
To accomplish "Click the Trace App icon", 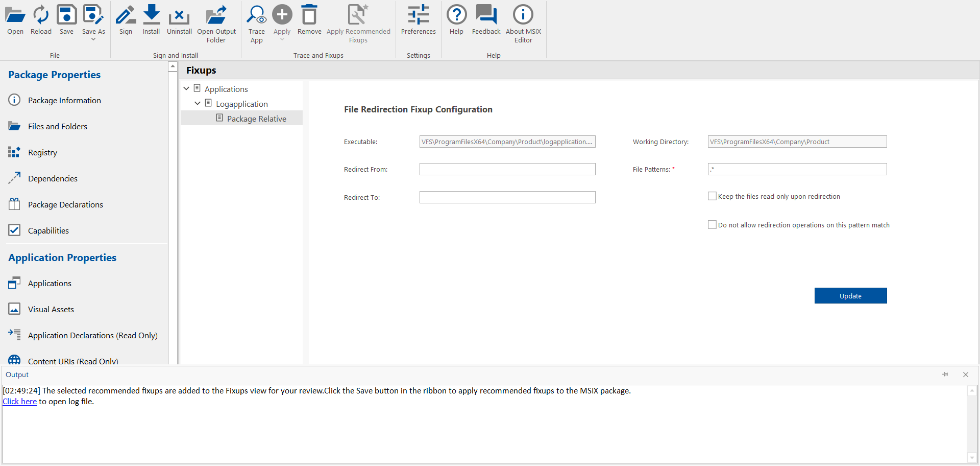I will tap(256, 15).
